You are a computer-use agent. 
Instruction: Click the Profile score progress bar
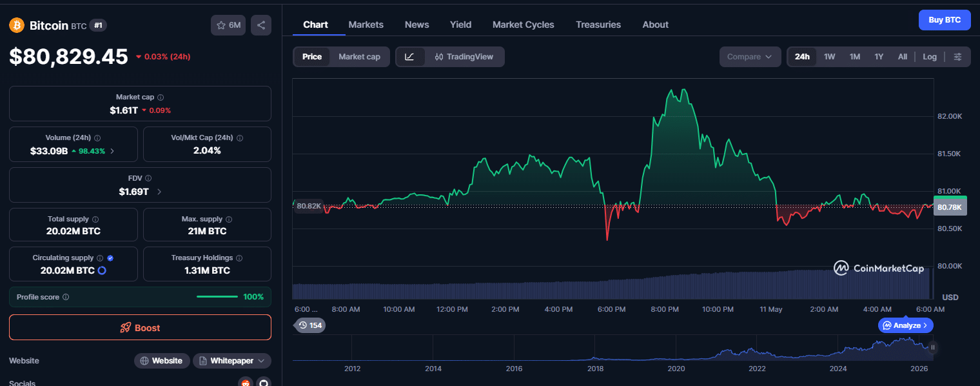(x=217, y=297)
